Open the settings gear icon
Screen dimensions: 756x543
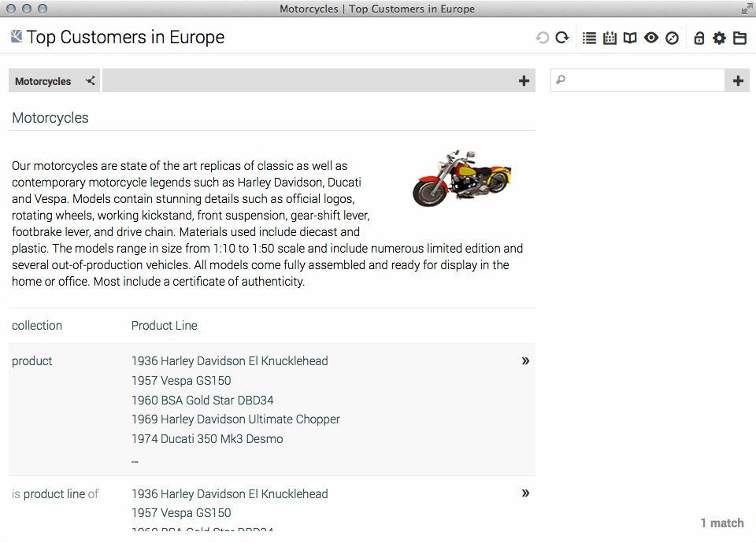(x=719, y=38)
